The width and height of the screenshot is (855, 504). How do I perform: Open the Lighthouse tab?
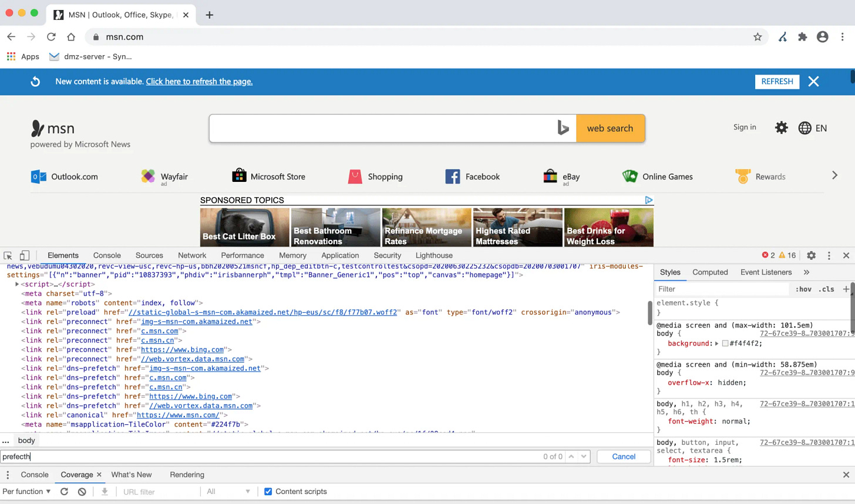tap(434, 255)
